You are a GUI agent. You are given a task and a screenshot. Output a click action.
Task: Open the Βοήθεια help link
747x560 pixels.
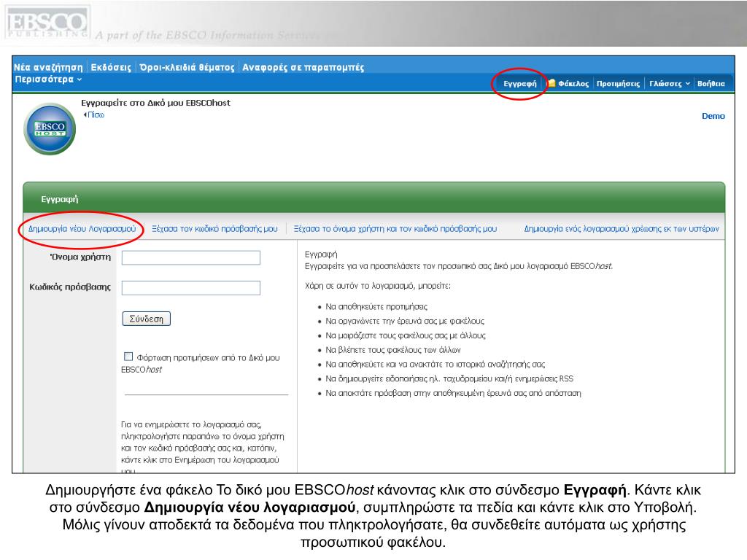coord(711,83)
